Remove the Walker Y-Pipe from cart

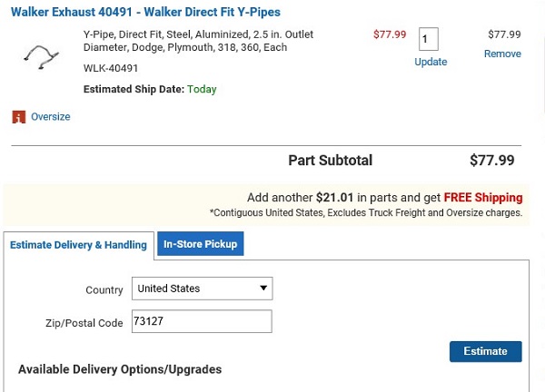coord(502,54)
